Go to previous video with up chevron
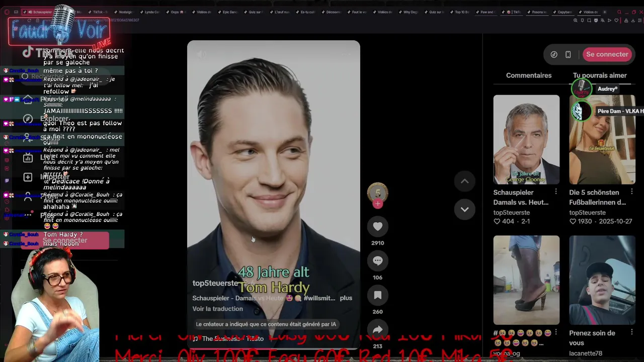Screen dimensions: 644x362 pyautogui.click(x=465, y=181)
